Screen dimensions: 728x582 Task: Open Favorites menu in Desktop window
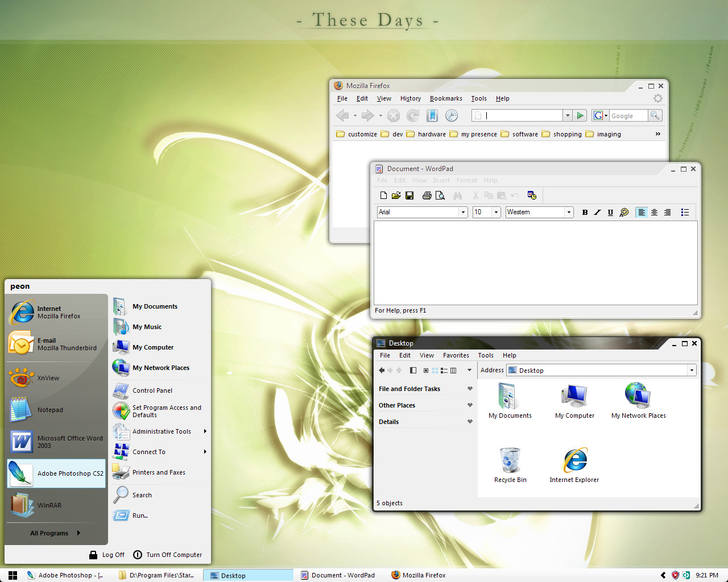point(456,355)
